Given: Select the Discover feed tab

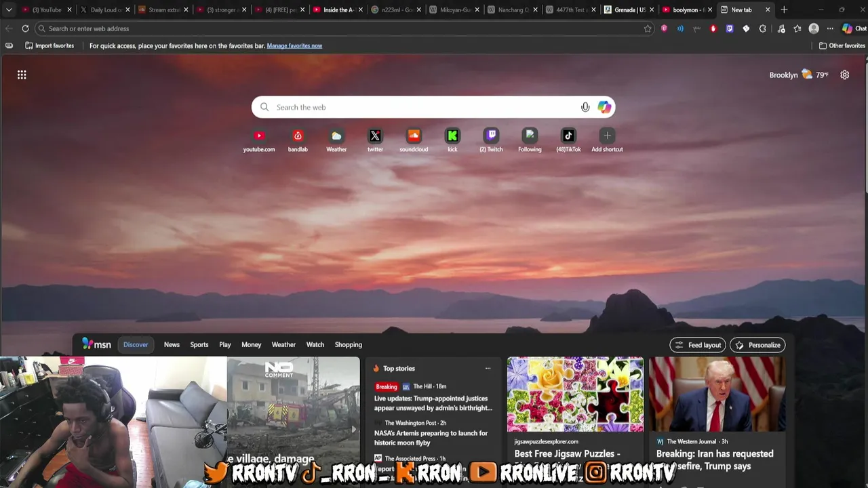Looking at the screenshot, I should [x=136, y=344].
